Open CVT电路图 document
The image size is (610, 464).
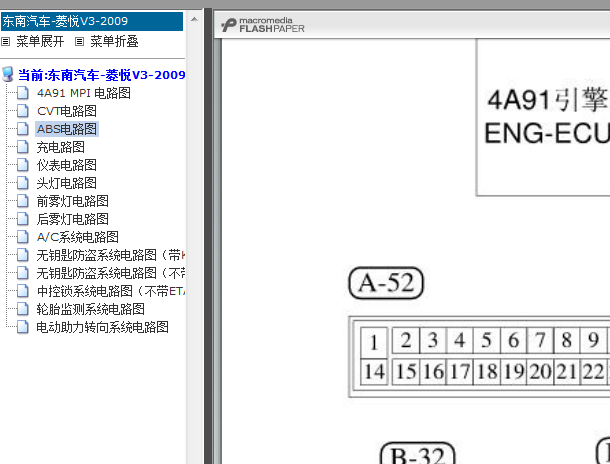[67, 111]
